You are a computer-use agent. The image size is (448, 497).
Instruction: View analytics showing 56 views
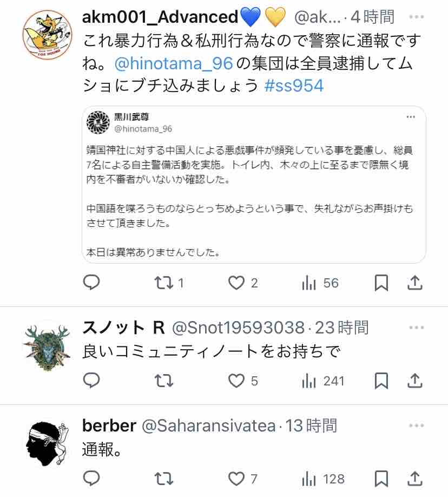click(x=320, y=283)
